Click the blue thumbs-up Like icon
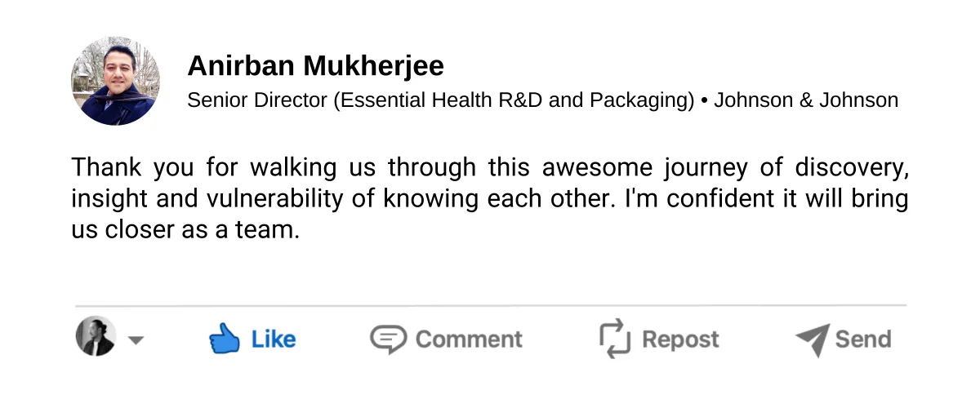The image size is (980, 408). coord(224,338)
